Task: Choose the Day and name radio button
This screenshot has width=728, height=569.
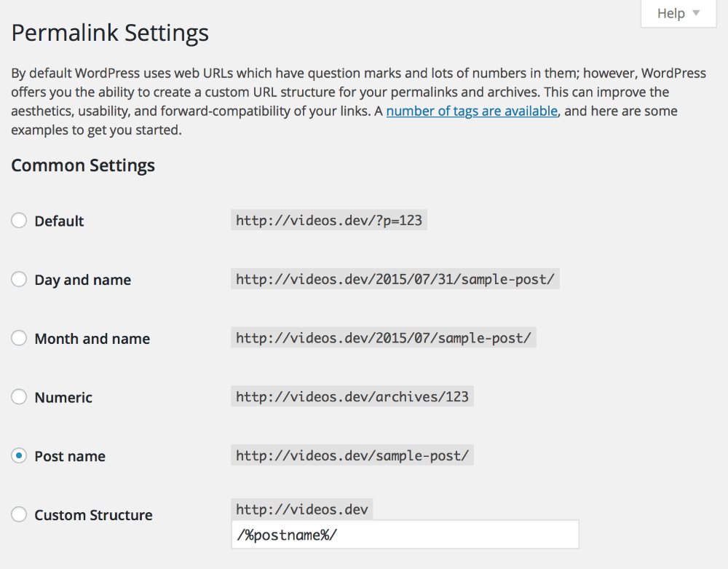Action: [x=19, y=280]
